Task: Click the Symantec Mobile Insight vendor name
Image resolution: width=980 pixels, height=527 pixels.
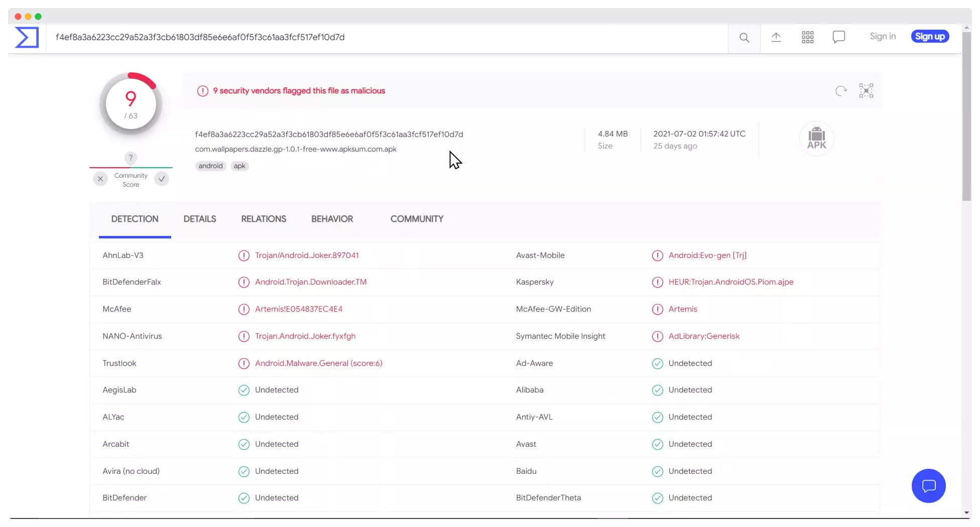Action: pyautogui.click(x=560, y=336)
